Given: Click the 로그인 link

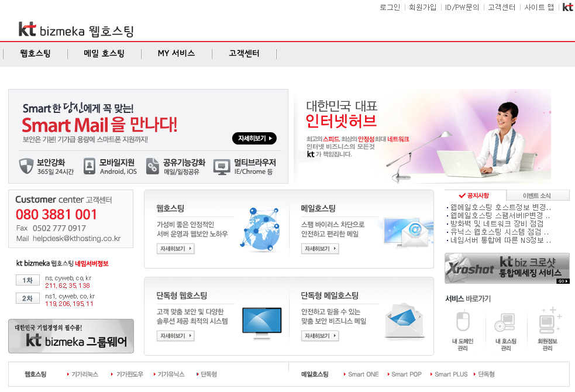Looking at the screenshot, I should coord(390,8).
